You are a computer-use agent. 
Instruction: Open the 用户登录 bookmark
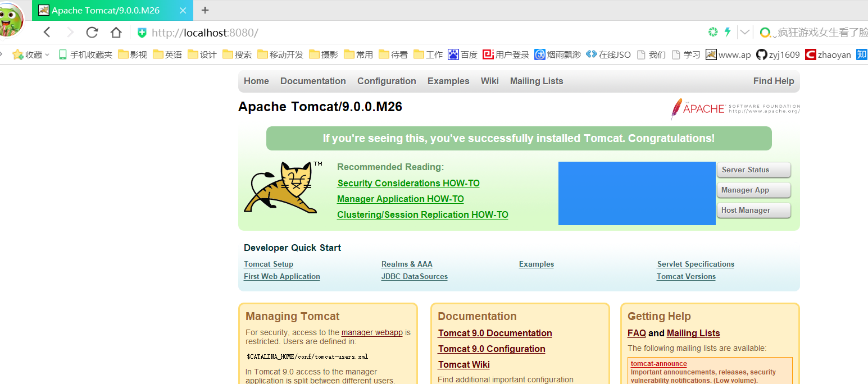click(x=506, y=54)
